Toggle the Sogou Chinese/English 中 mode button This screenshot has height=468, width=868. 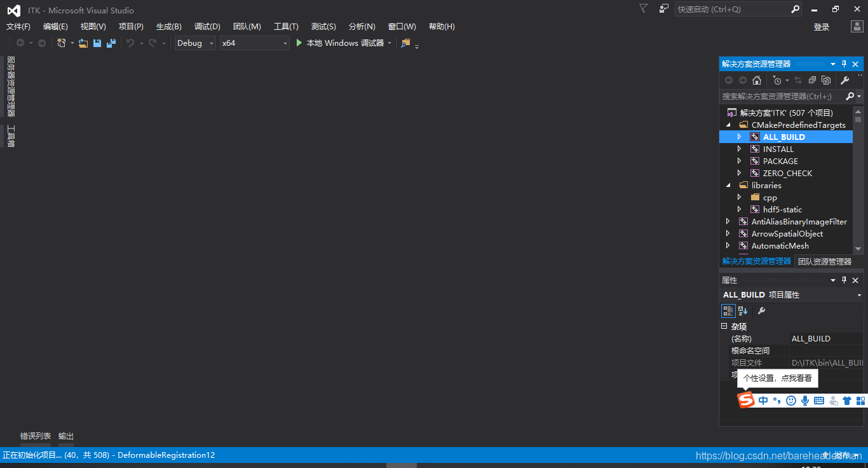click(763, 401)
